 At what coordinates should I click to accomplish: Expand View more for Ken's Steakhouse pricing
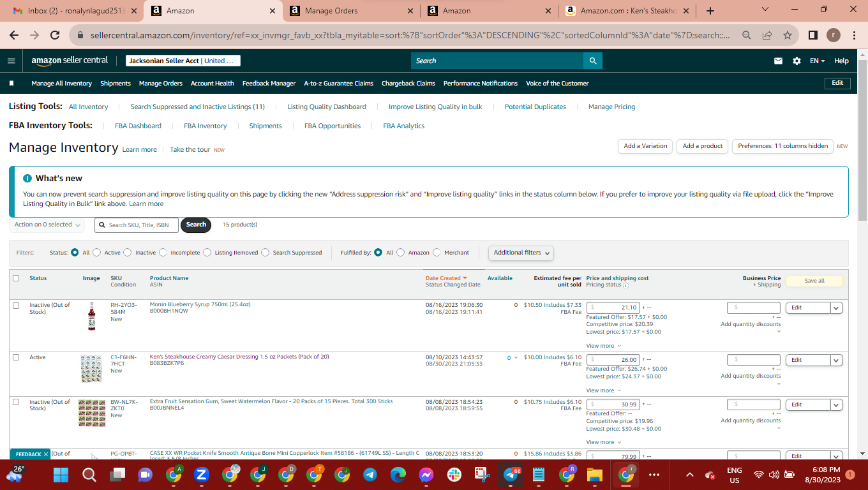(x=603, y=390)
